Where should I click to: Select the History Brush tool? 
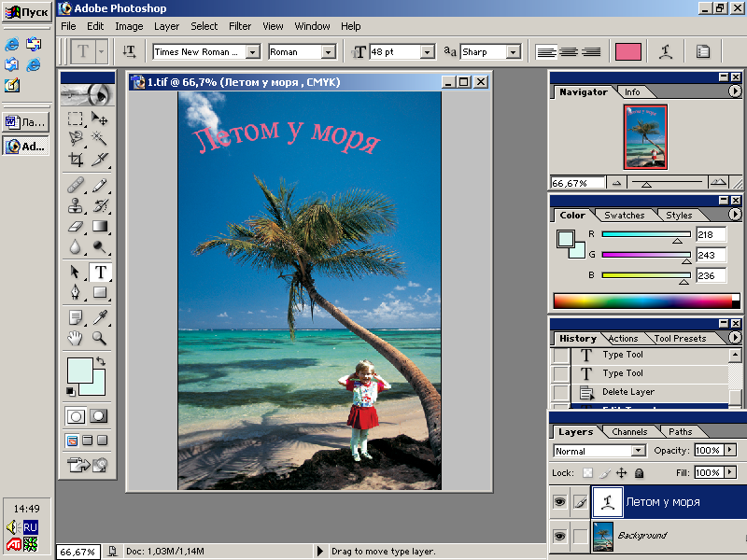[x=100, y=205]
